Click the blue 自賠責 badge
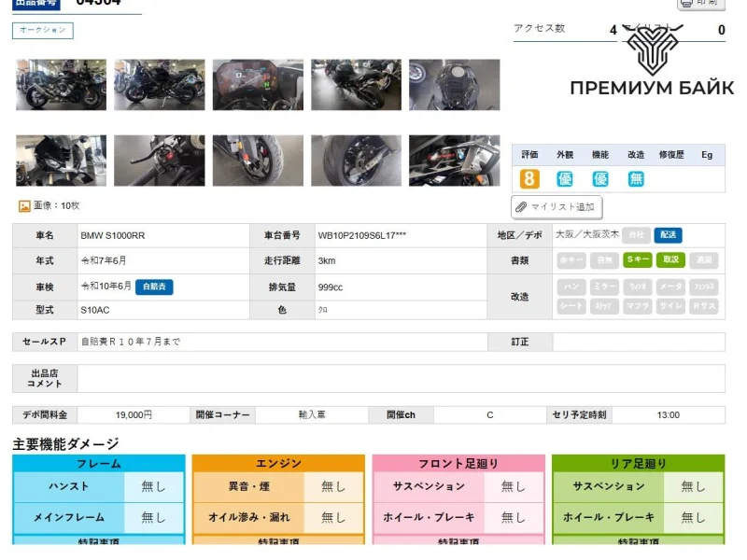This screenshot has width=747, height=560. [x=154, y=287]
